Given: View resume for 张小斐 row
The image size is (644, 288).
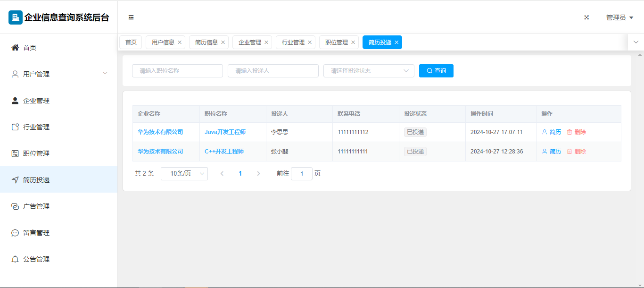Looking at the screenshot, I should pyautogui.click(x=552, y=152).
